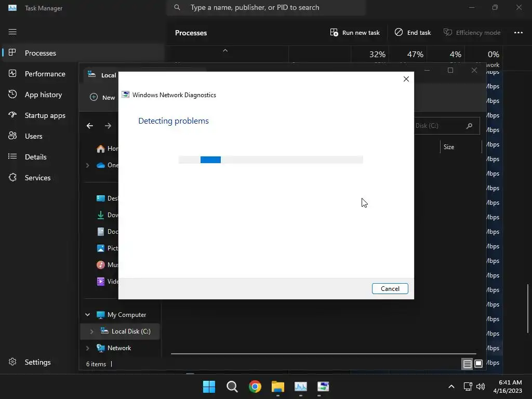Click the Services puzzle-piece icon
Screen dimensions: 532x399
12,177
